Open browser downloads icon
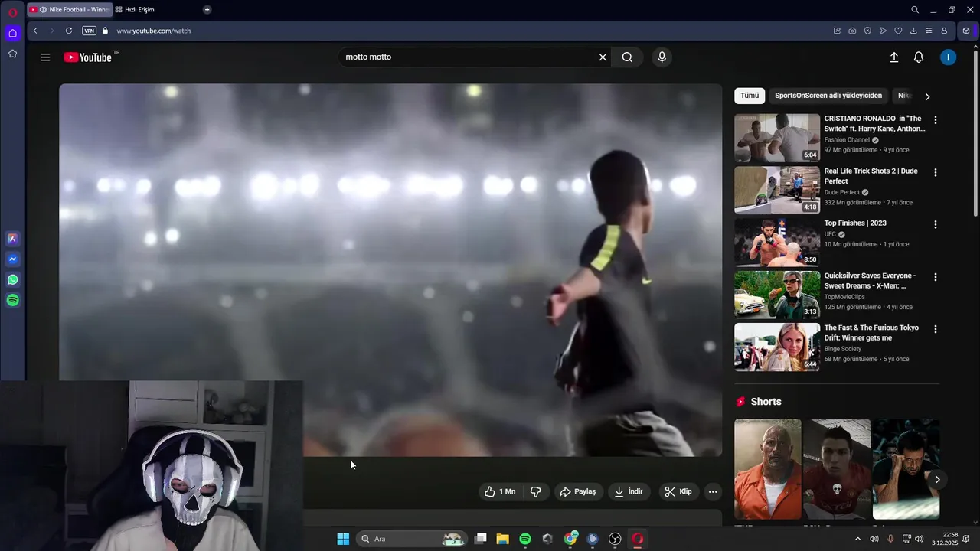Screen dimensions: 980x551 tap(913, 31)
